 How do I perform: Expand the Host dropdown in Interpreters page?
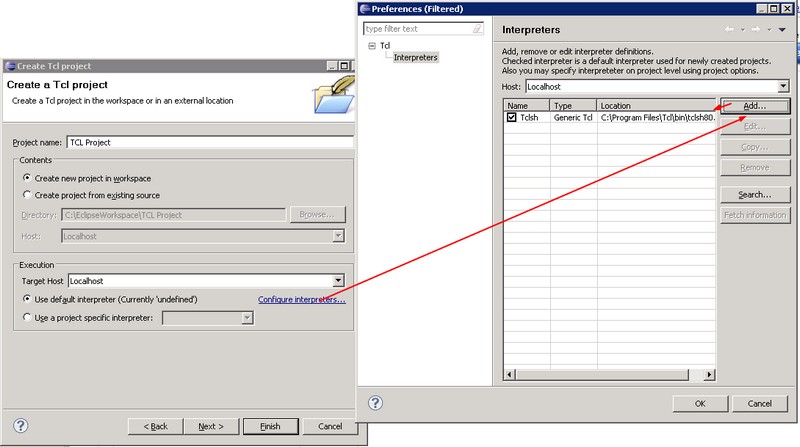coord(783,87)
